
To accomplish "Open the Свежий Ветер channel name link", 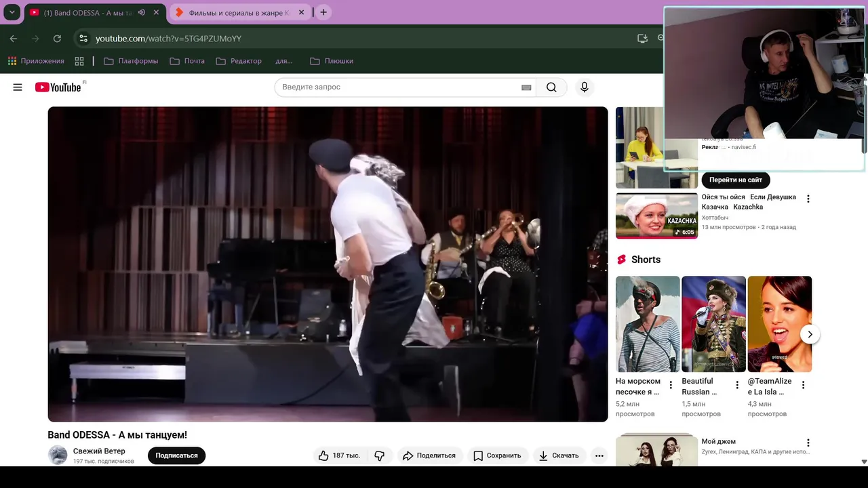I will point(99,451).
